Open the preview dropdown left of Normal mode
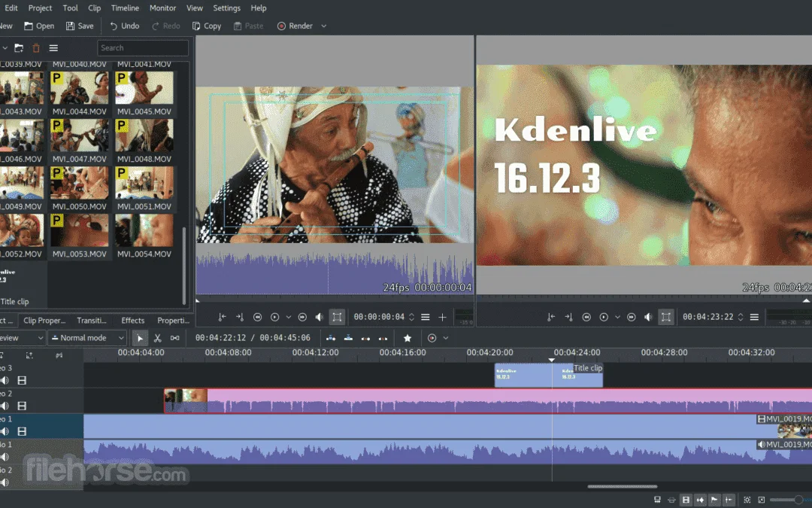The width and height of the screenshot is (812, 508). click(22, 338)
